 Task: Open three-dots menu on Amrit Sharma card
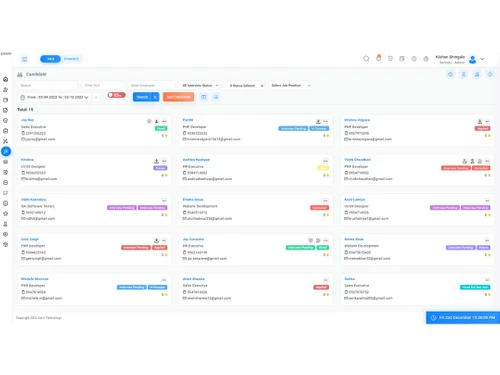coord(326,280)
